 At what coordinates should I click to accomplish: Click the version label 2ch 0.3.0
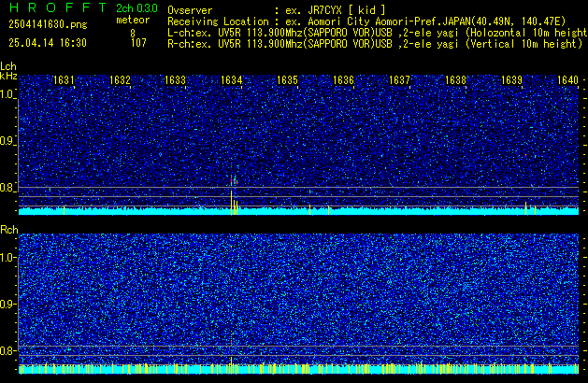(x=136, y=8)
